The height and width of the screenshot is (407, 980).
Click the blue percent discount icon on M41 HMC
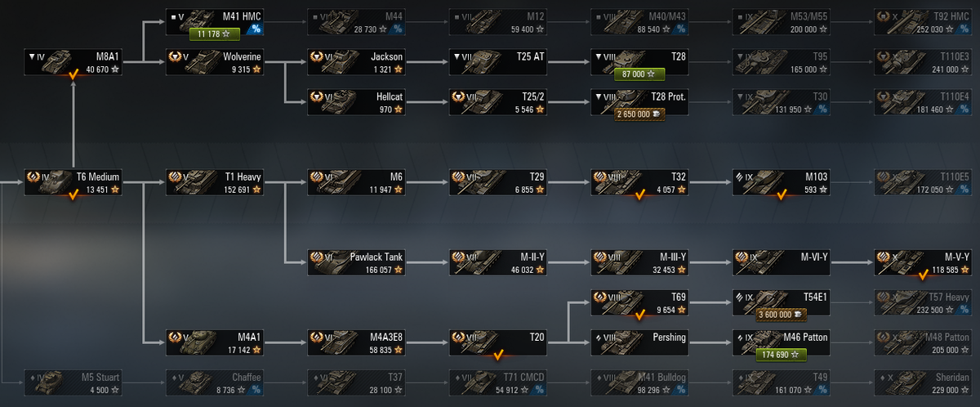point(256,29)
